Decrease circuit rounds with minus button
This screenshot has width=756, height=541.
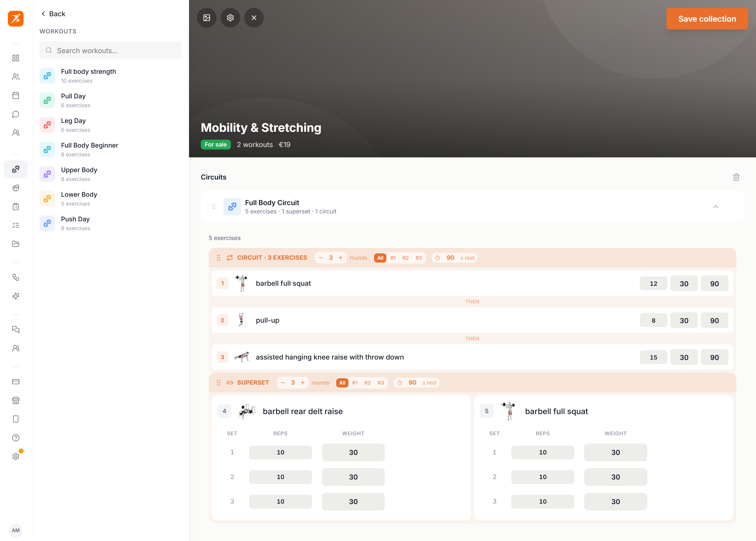pos(321,258)
